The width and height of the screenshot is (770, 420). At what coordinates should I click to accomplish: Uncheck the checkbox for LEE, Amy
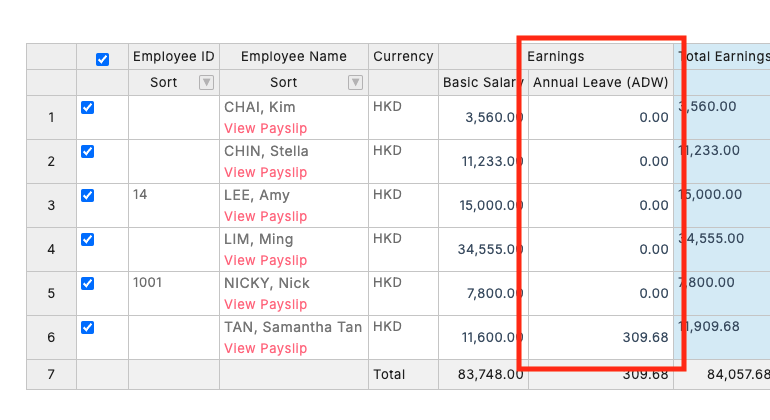(87, 196)
